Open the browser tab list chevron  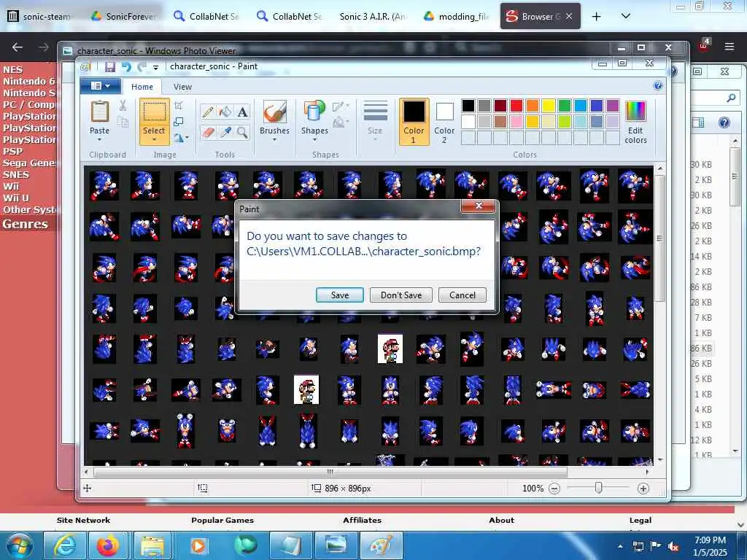(626, 16)
